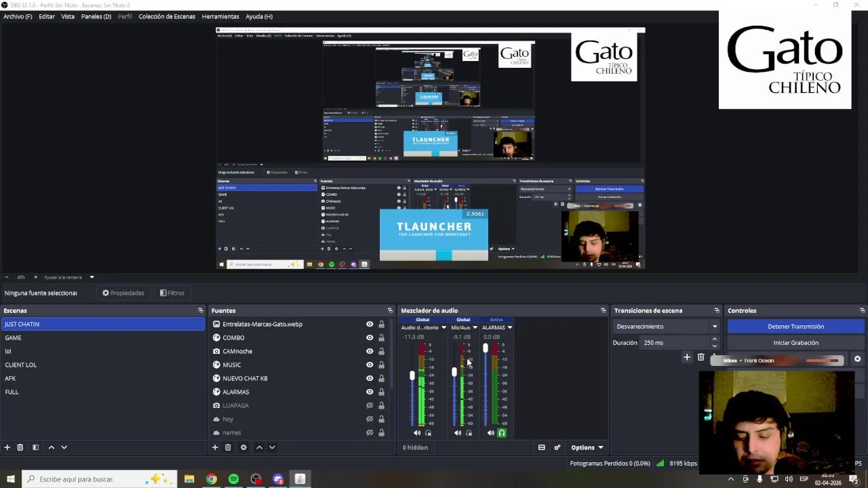Mute the Mic/Aux speaker icon
This screenshot has height=488, width=868.
(458, 433)
